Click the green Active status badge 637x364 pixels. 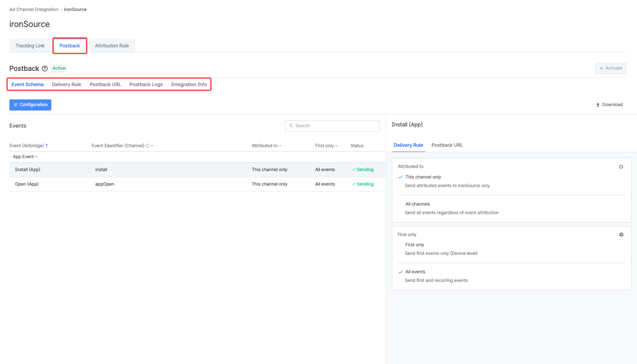59,68
